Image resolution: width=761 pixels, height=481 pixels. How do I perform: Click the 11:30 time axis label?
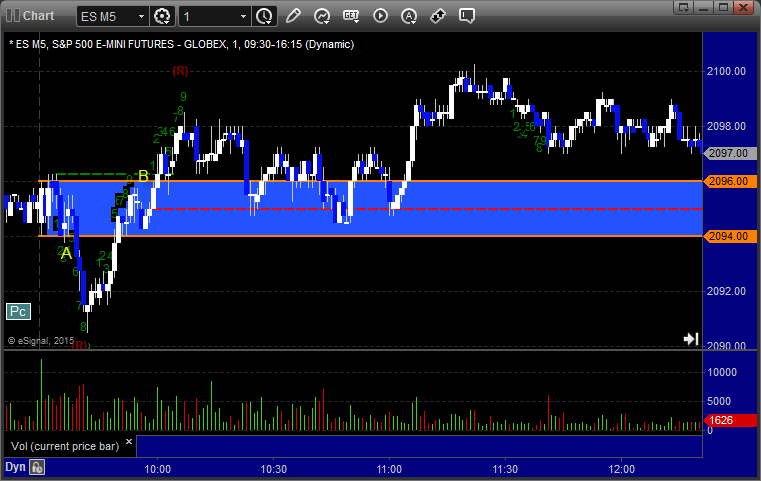505,469
